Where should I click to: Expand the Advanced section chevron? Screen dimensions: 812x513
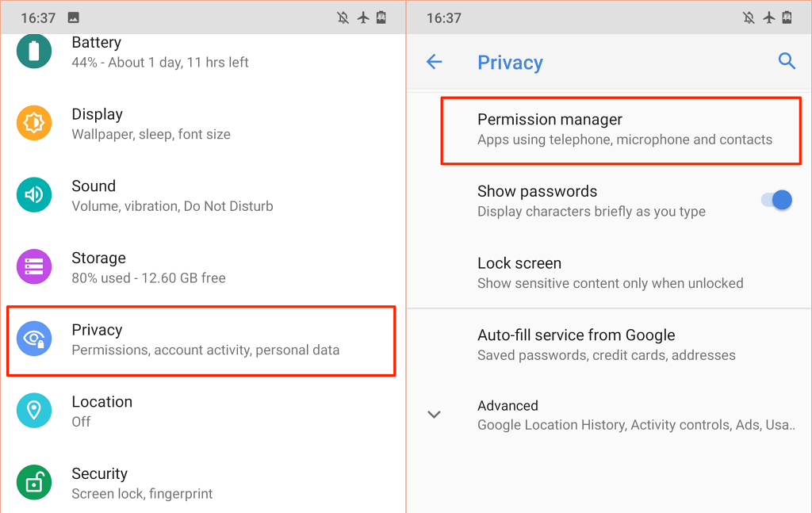coord(435,414)
